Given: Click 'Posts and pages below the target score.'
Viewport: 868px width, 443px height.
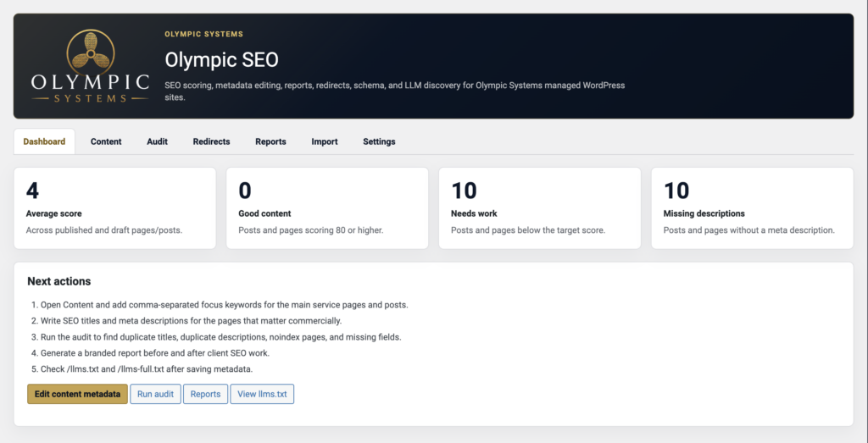Looking at the screenshot, I should pos(528,230).
